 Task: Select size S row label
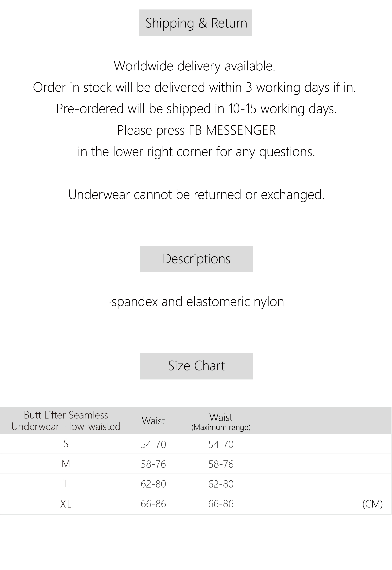click(66, 444)
